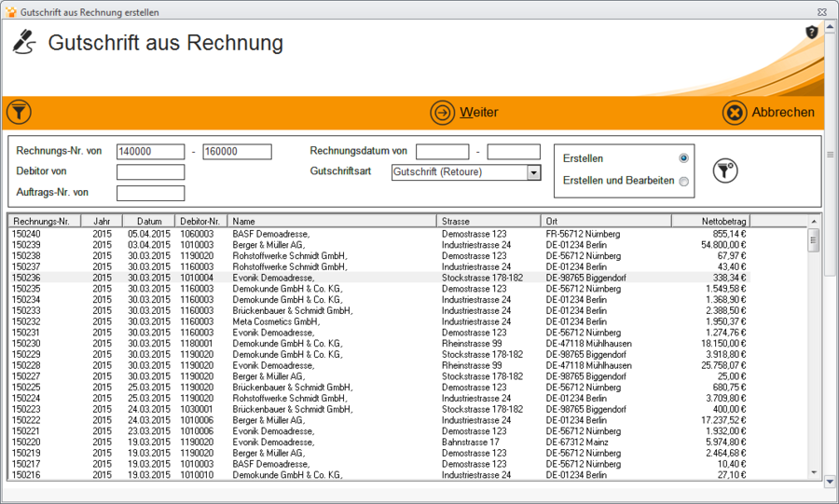This screenshot has width=839, height=504.
Task: Sort by the Rechnungs-Nr. column header
Action: 45,221
